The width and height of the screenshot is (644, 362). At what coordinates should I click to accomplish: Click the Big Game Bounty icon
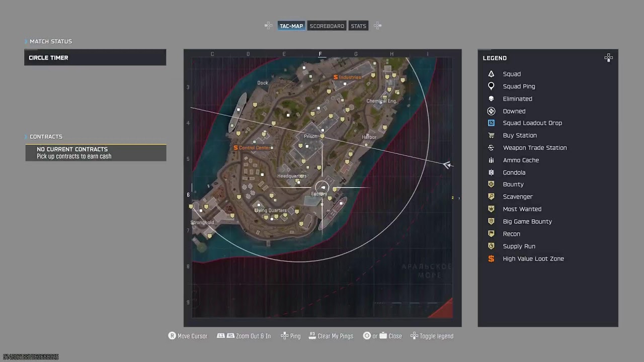point(491,221)
